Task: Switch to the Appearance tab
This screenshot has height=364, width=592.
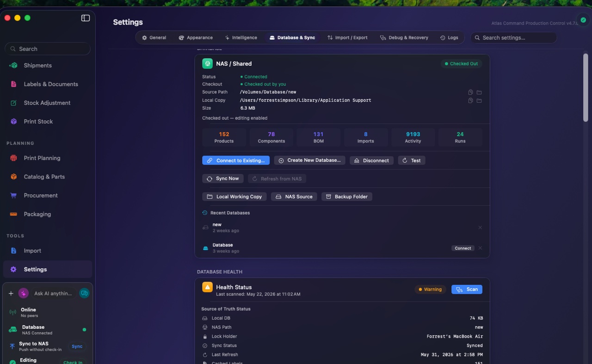Action: 196,37
